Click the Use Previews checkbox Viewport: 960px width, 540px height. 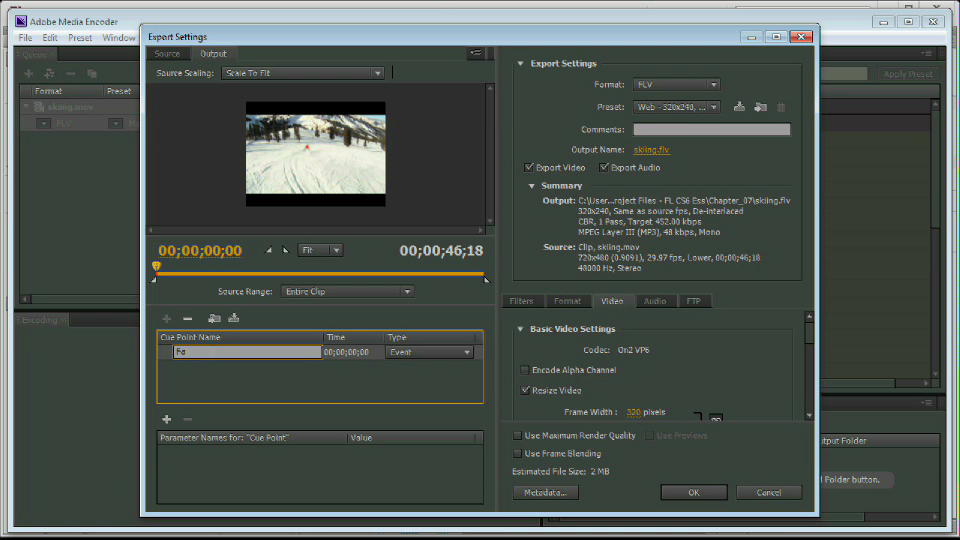click(x=649, y=435)
